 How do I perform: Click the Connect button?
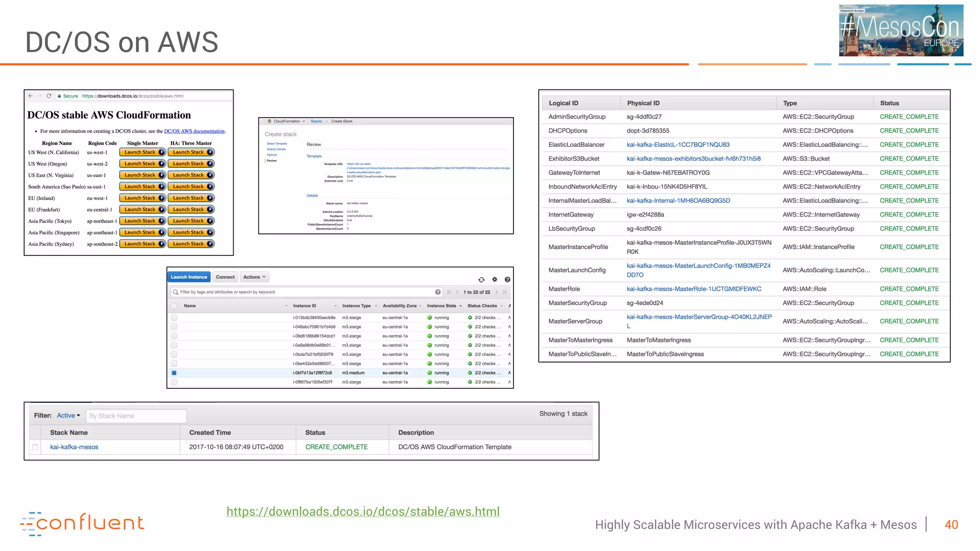[225, 277]
